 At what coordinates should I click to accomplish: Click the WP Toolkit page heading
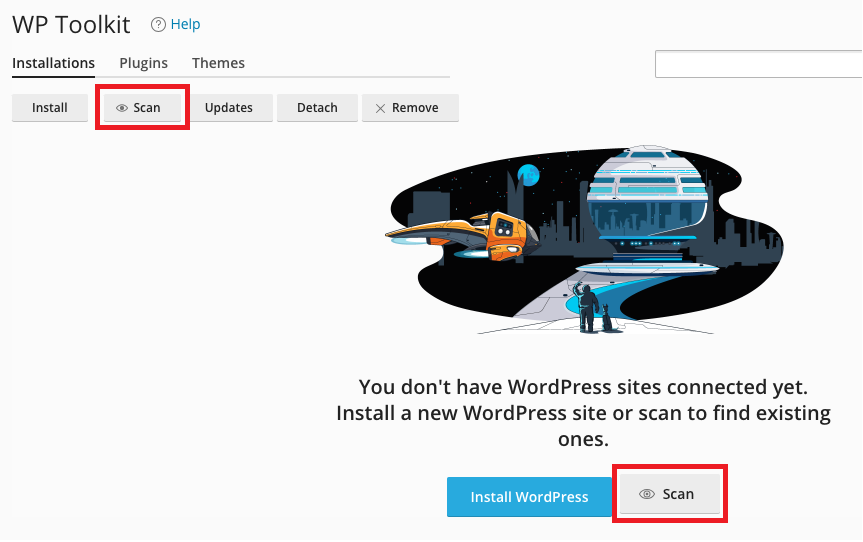(x=71, y=24)
